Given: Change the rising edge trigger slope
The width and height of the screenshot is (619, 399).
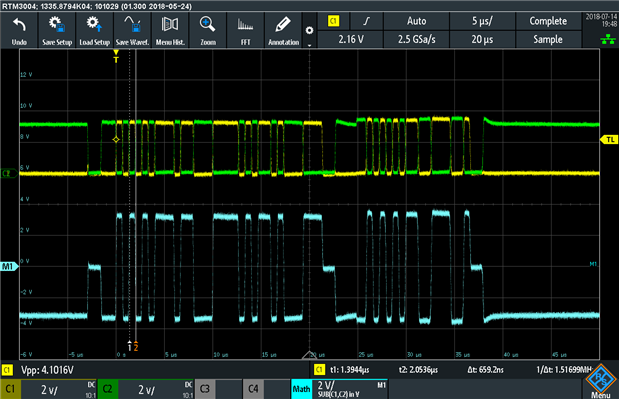Looking at the screenshot, I should pyautogui.click(x=367, y=21).
